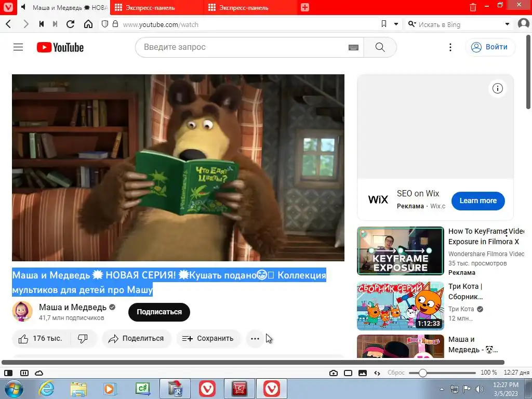Open the tracker shield icon in address bar

pos(105,24)
